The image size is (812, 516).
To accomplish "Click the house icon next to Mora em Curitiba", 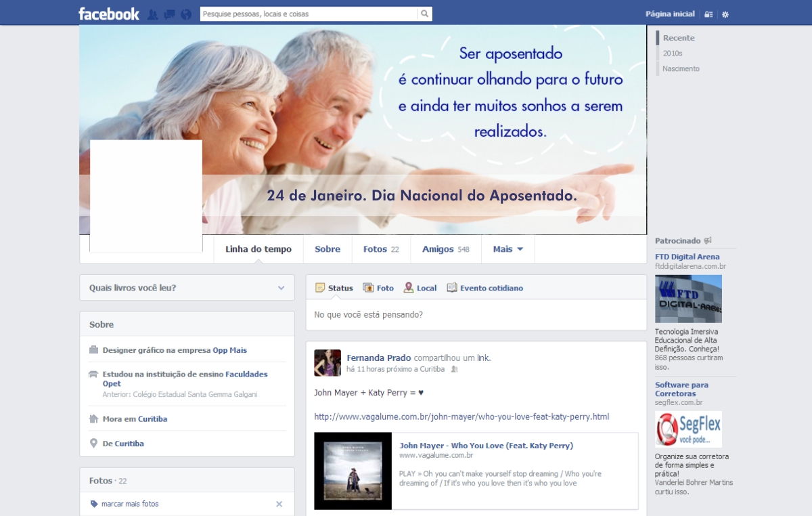I will point(94,418).
